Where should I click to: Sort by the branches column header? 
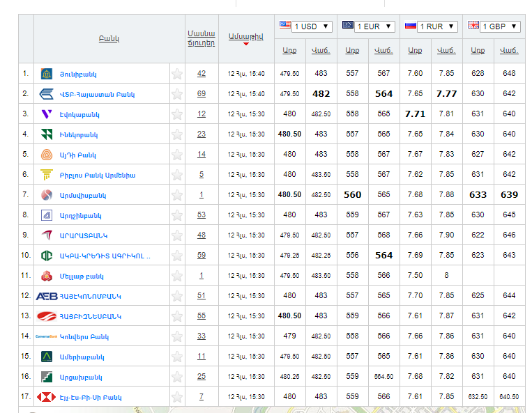(x=202, y=38)
